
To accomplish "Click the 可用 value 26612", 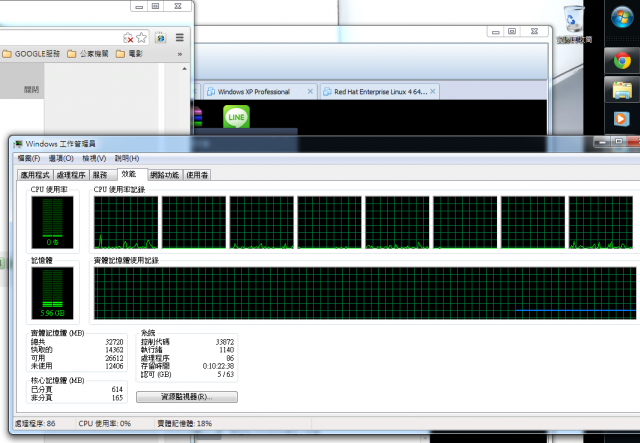I will pos(114,358).
